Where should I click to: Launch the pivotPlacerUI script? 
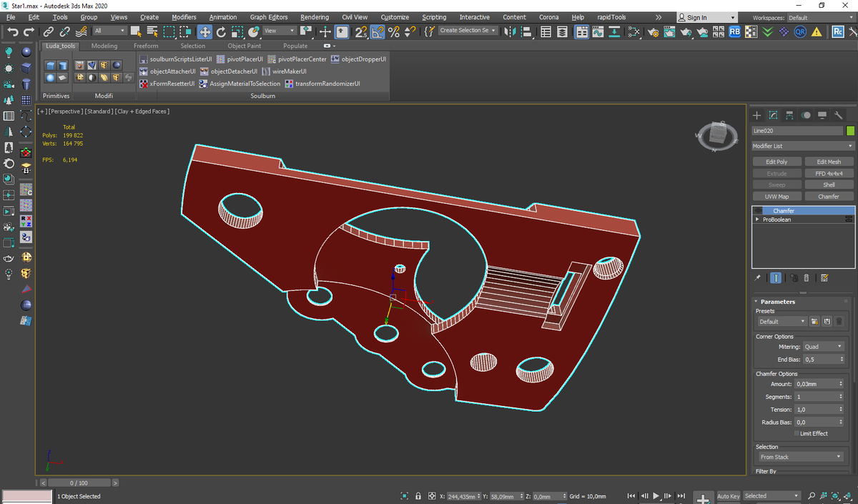[240, 59]
